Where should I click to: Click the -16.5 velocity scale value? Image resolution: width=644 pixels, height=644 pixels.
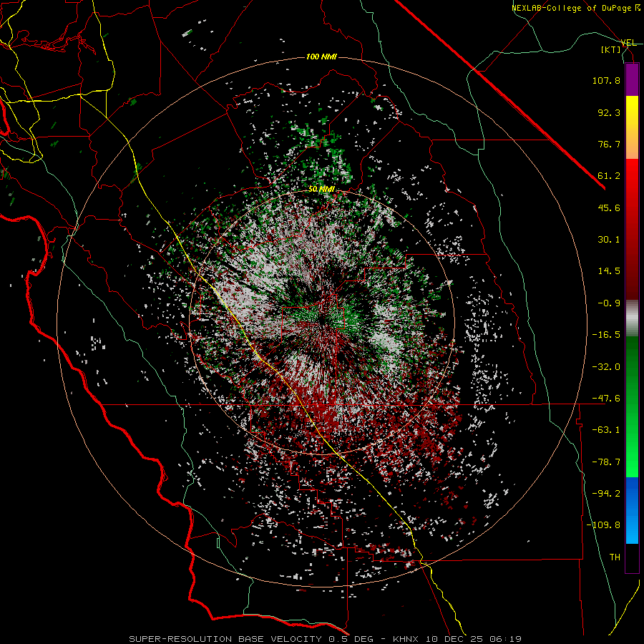(x=606, y=335)
